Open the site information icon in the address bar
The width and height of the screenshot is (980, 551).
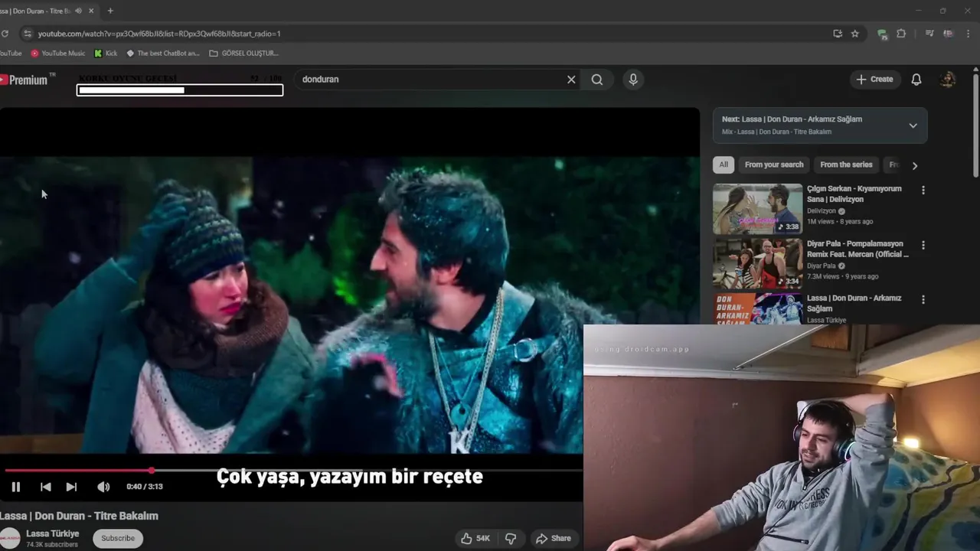click(28, 34)
